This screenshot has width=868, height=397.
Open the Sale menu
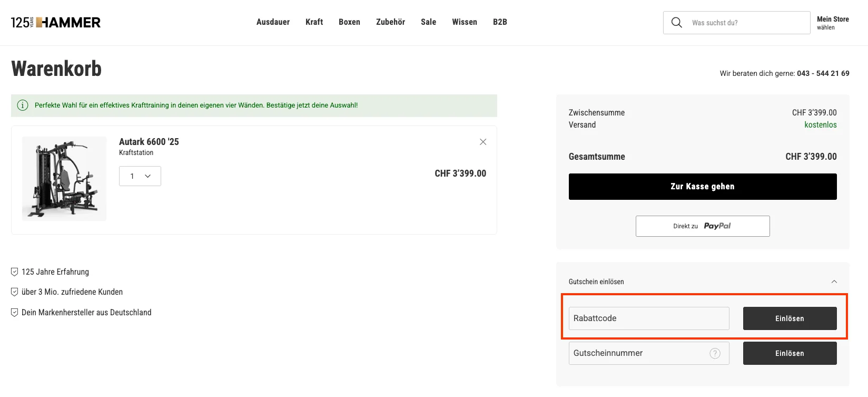coord(429,22)
